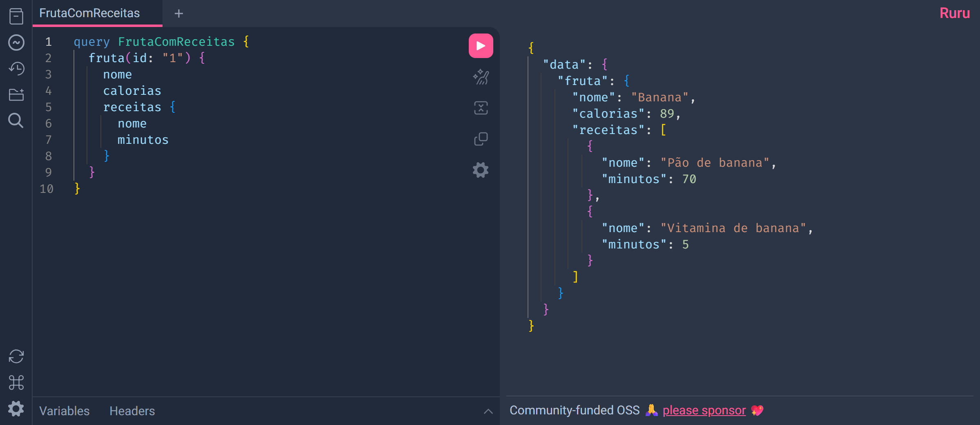This screenshot has width=980, height=425.
Task: Open the settings dialog from the bottom-left gear
Action: (x=16, y=409)
